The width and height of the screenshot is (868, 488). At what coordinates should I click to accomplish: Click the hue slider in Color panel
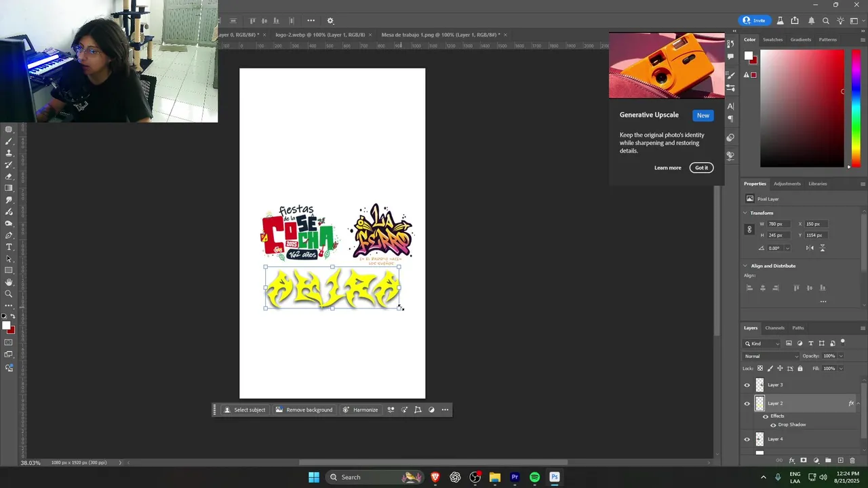click(x=856, y=108)
